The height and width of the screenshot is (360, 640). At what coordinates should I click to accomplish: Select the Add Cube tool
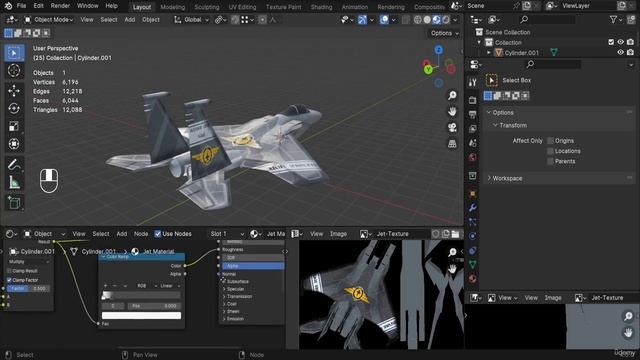(x=14, y=202)
